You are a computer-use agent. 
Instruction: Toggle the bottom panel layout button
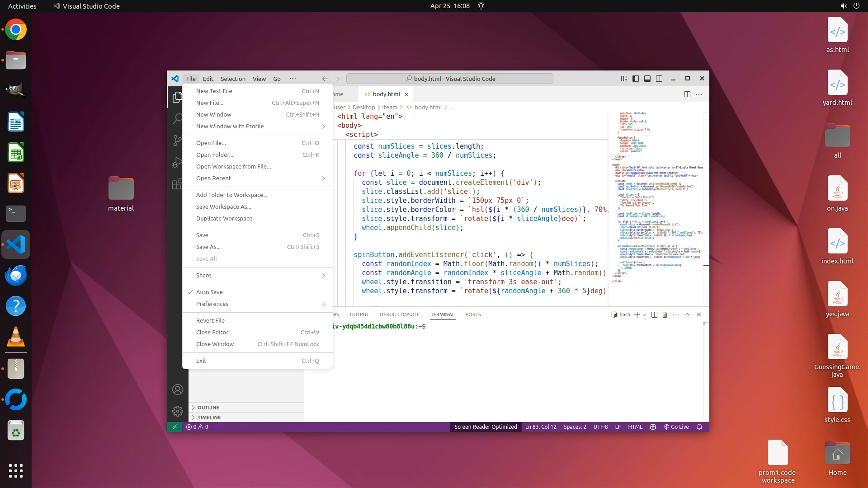647,79
